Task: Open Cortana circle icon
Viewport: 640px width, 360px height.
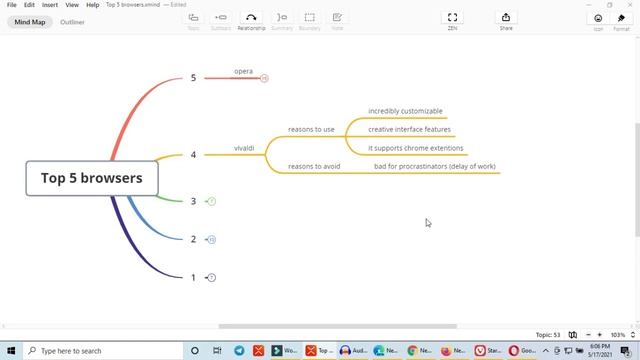Action: (x=195, y=351)
